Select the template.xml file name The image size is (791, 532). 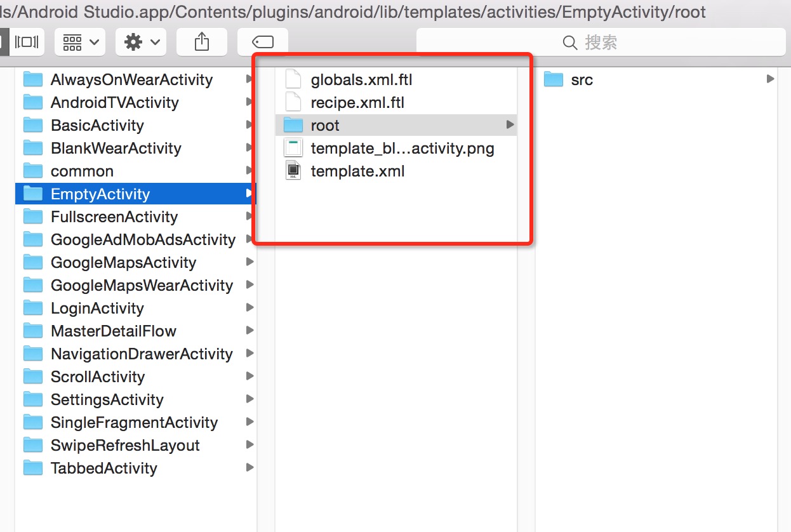pyautogui.click(x=357, y=171)
